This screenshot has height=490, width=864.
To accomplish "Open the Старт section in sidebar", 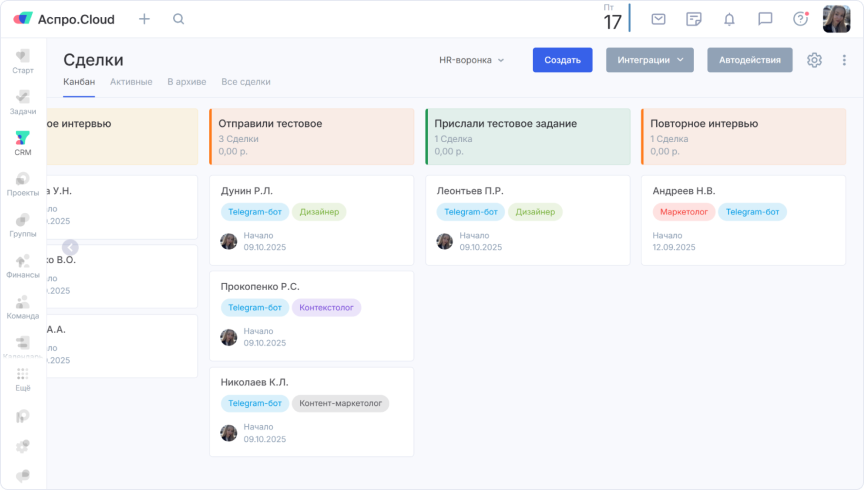I will click(x=22, y=60).
